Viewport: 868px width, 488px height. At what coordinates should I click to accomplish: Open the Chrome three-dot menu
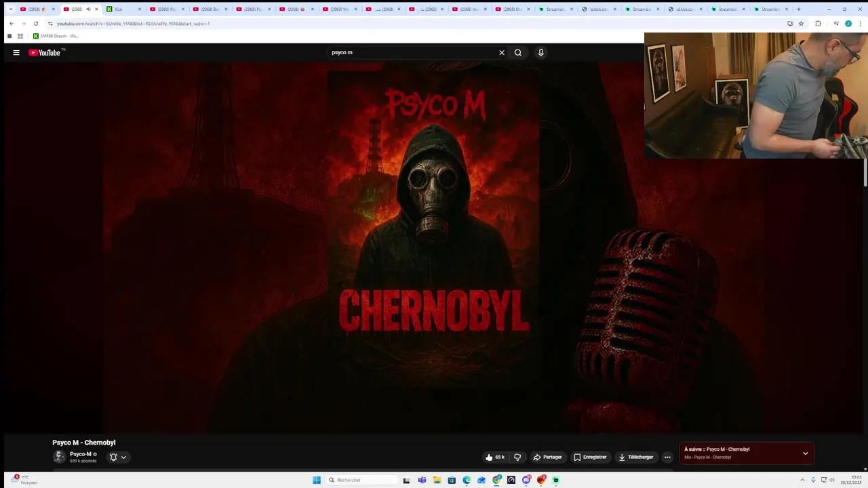coord(859,23)
